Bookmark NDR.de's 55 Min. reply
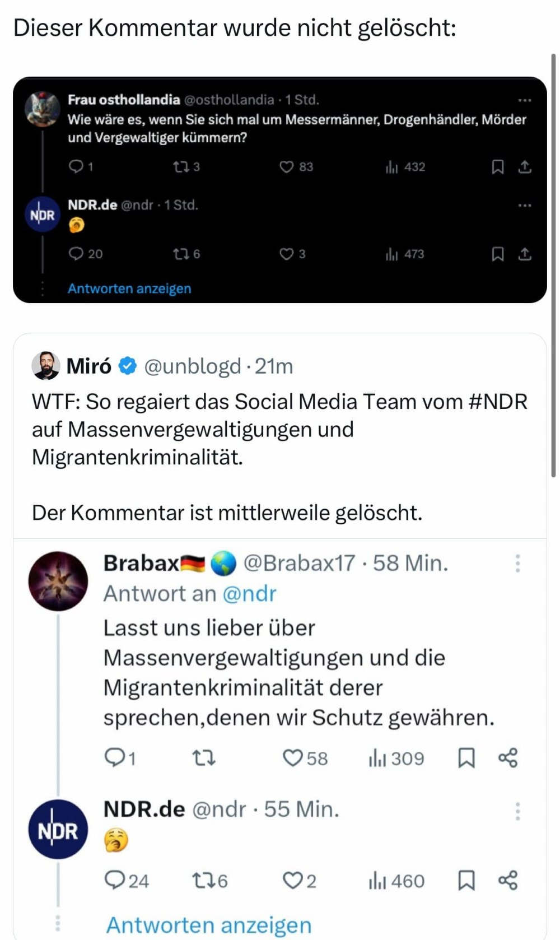The image size is (560, 940). 466,881
